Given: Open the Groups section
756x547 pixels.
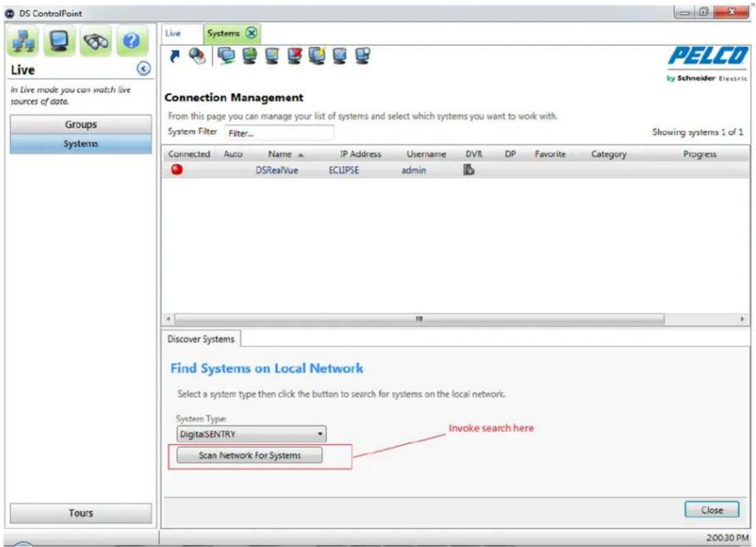Looking at the screenshot, I should (81, 124).
